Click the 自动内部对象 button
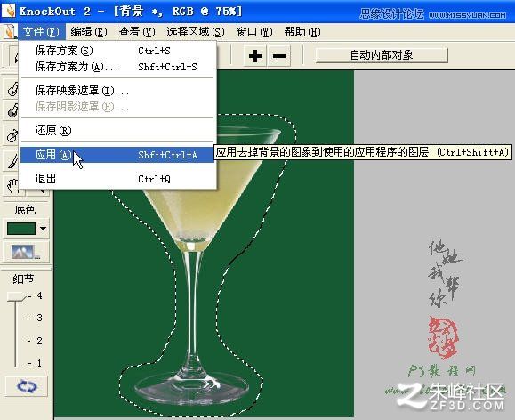This screenshot has height=420, width=515. point(382,55)
